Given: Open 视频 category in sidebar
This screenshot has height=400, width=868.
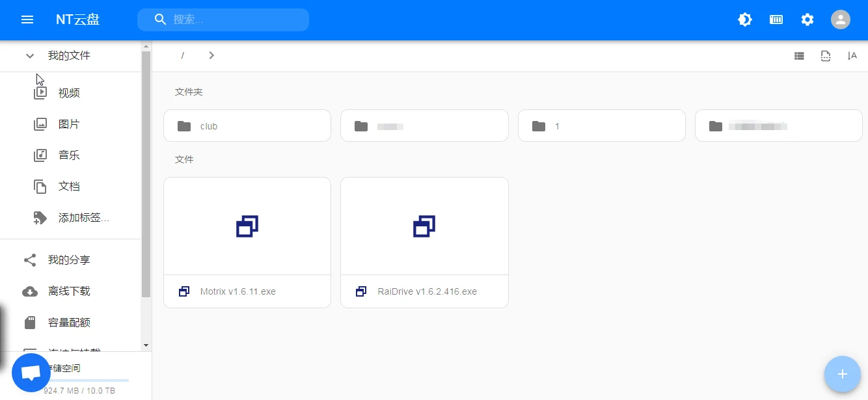Looking at the screenshot, I should tap(69, 93).
